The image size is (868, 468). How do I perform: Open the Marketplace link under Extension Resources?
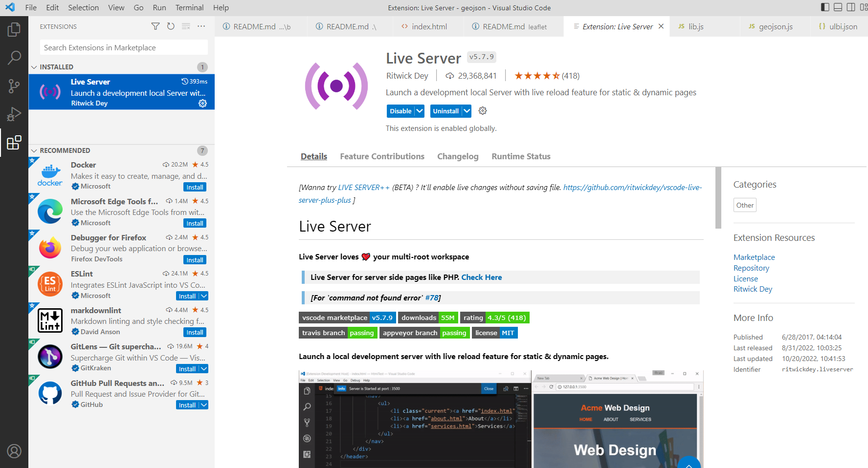(754, 257)
